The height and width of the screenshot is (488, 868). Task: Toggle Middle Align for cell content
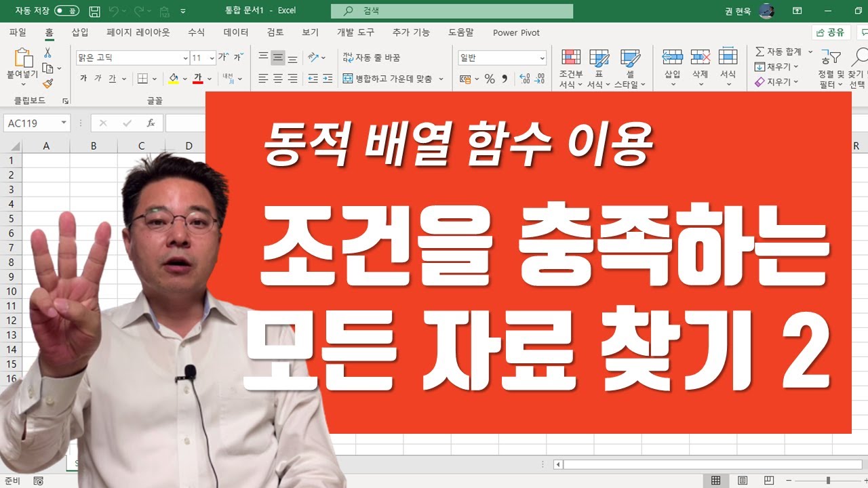(278, 58)
